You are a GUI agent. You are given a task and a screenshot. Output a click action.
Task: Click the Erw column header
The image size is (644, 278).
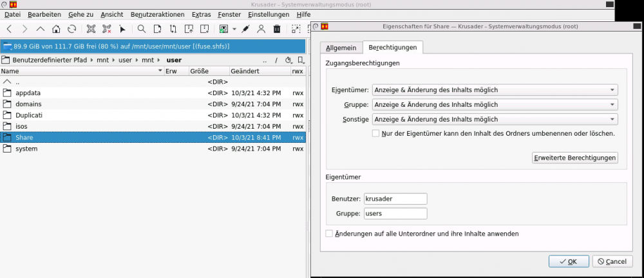coord(176,71)
